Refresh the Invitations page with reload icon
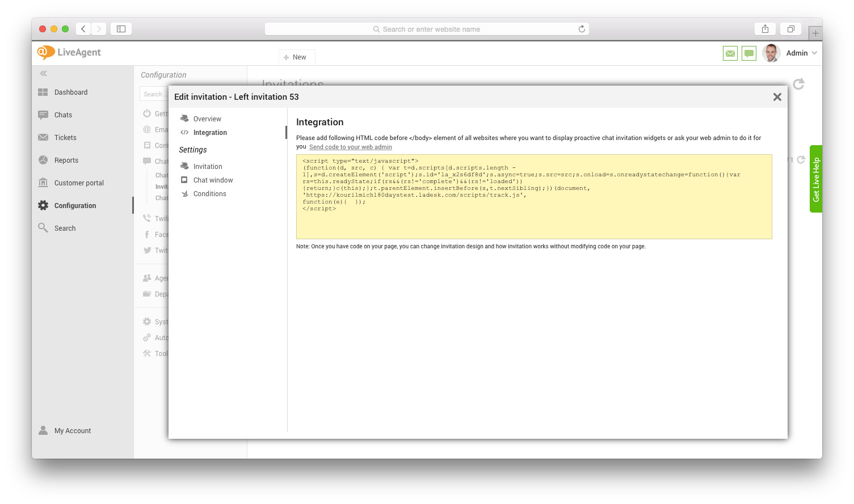 tap(798, 84)
